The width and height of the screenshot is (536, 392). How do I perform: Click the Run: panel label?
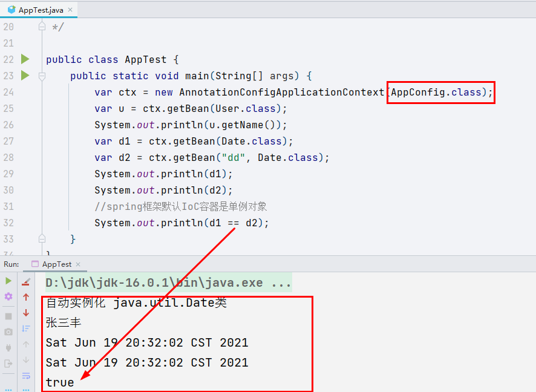pos(11,264)
